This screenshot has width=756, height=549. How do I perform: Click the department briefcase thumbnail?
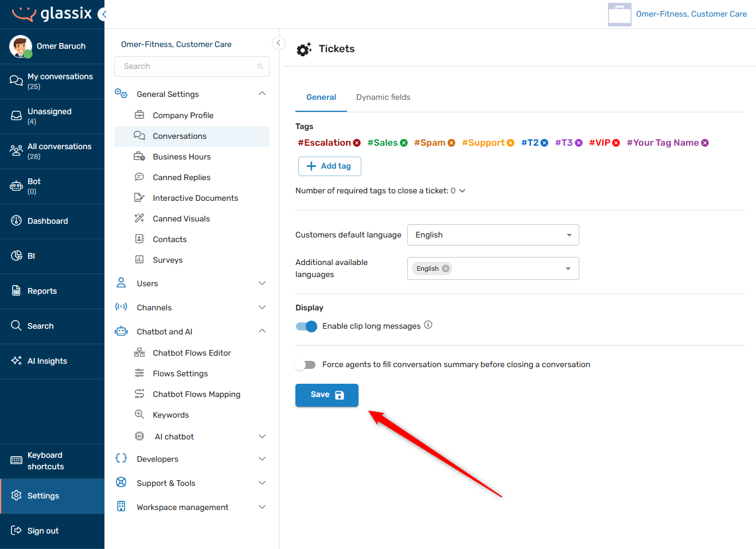(x=619, y=14)
